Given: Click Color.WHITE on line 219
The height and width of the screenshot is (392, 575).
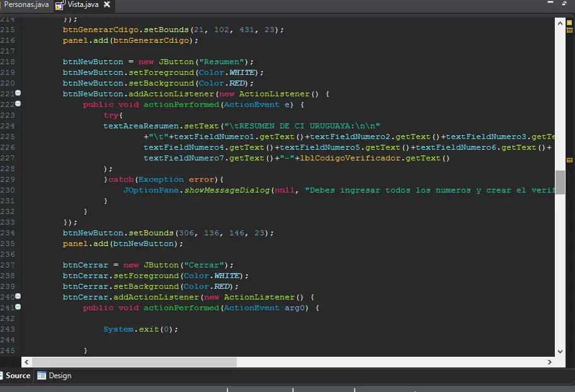Looking at the screenshot, I should click(227, 72).
